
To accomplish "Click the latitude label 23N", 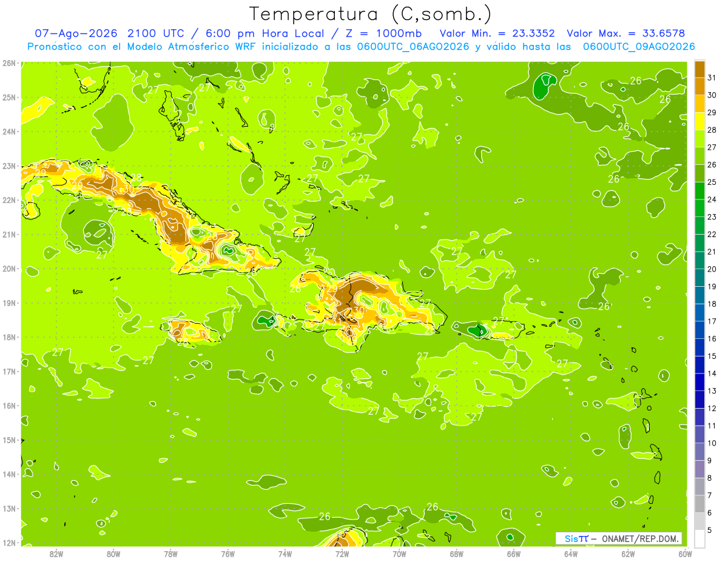I will 8,166.
